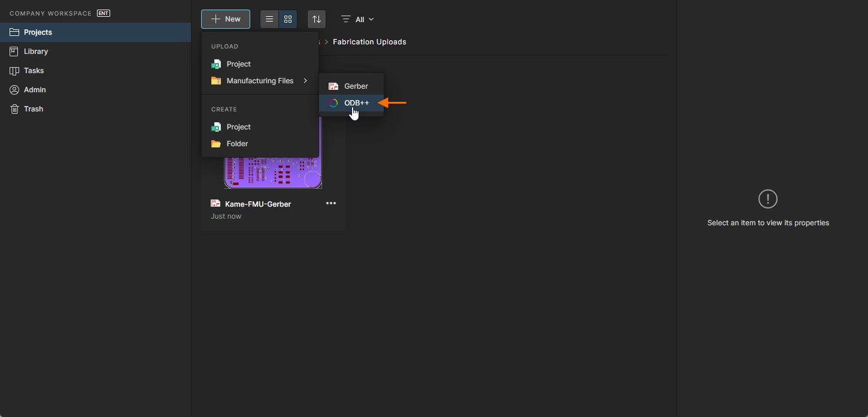Click the Company Workspace title
Image resolution: width=868 pixels, height=417 pixels.
click(51, 13)
